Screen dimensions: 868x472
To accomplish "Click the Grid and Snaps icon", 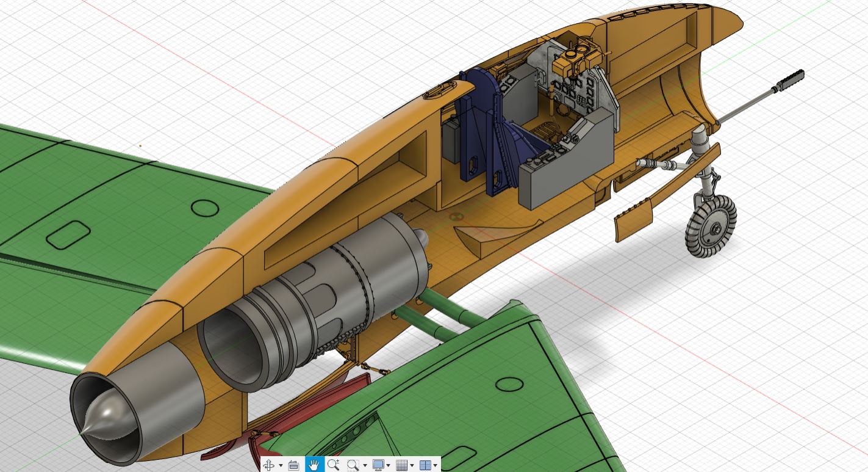I will [x=401, y=465].
